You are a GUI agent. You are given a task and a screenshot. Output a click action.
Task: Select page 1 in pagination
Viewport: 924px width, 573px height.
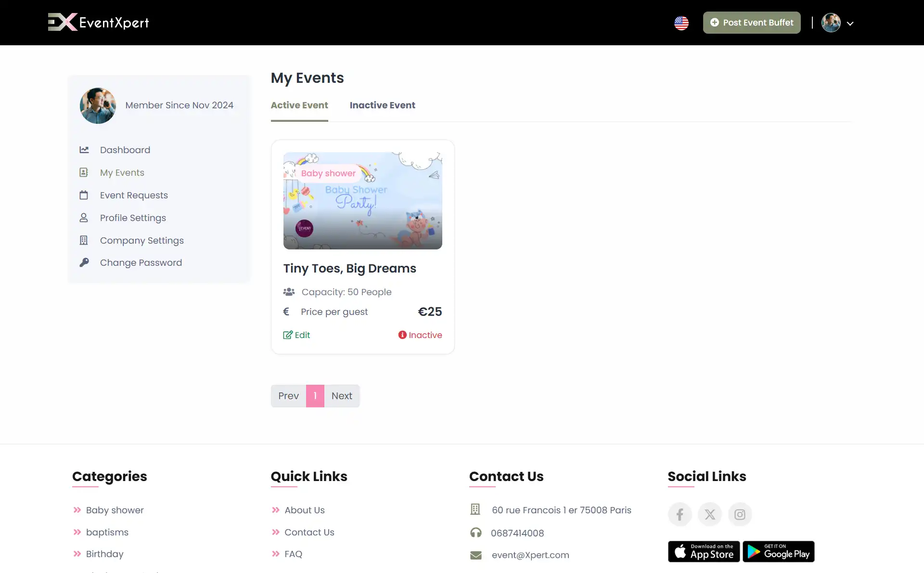[315, 396]
